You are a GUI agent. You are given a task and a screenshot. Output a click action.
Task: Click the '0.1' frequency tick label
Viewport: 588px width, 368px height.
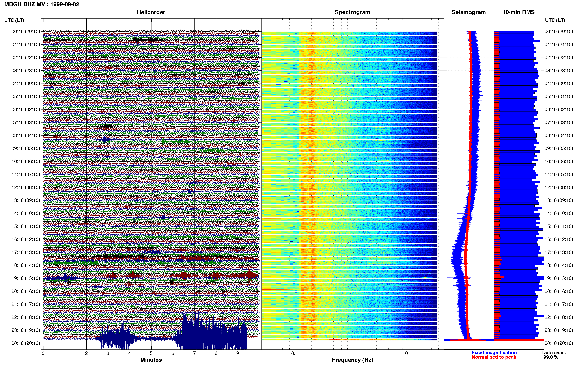(x=295, y=353)
